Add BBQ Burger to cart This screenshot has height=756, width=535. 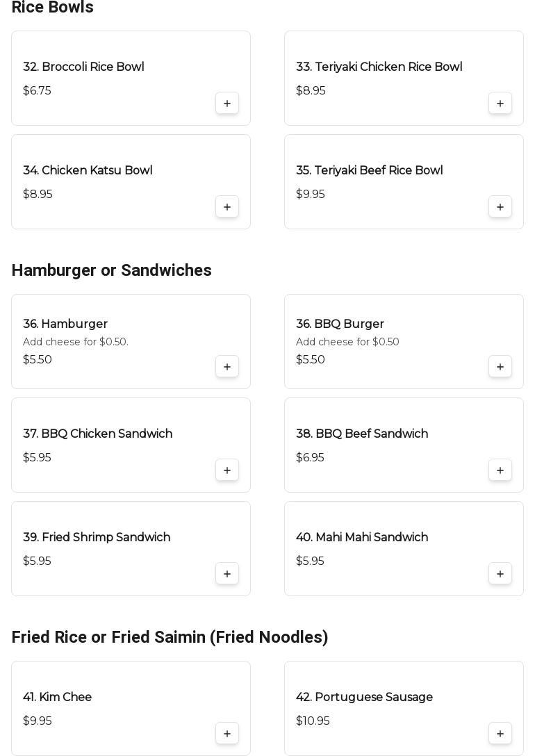(x=500, y=367)
